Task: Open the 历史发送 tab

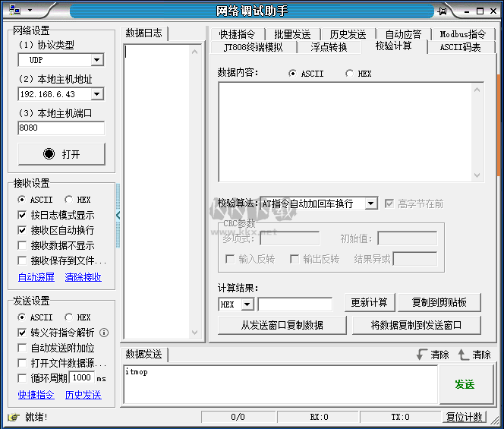Action: click(348, 34)
